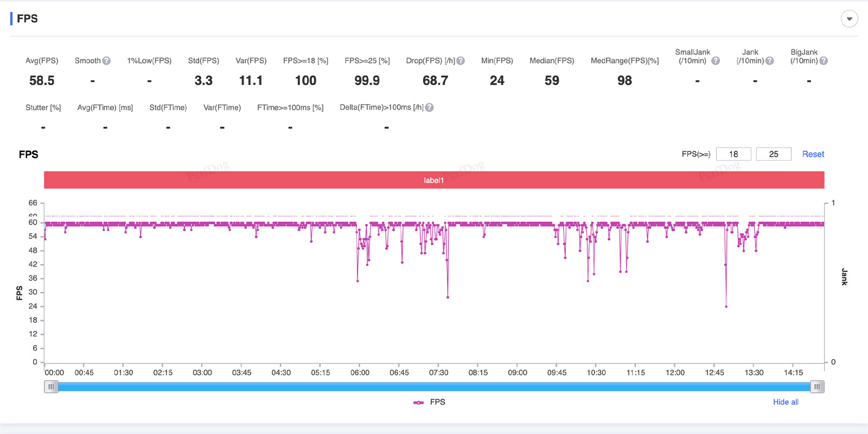868x434 pixels.
Task: Open help icon next to BigJank (/10min)
Action: [824, 61]
